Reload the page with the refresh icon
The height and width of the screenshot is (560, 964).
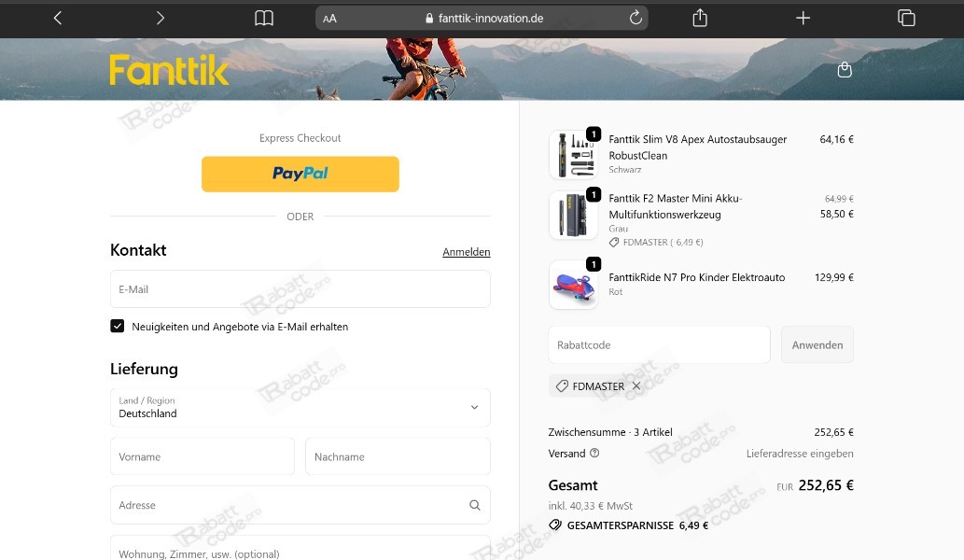[636, 18]
